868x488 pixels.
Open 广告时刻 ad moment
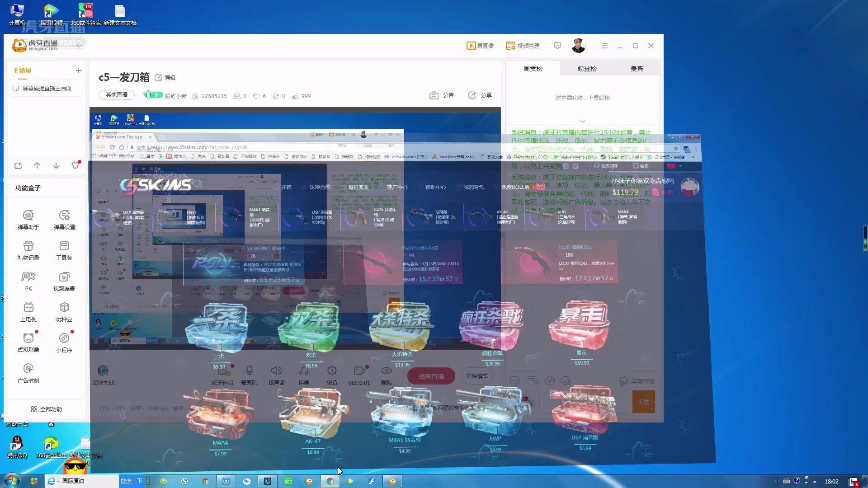28,369
